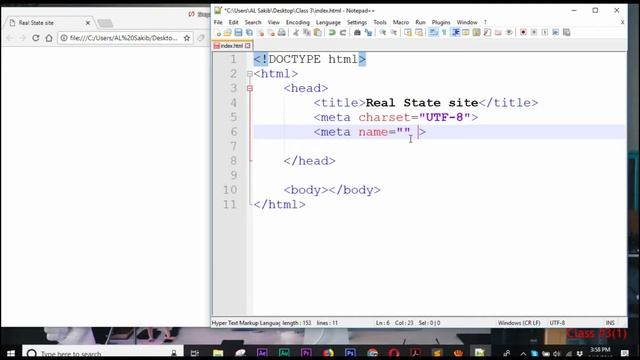Open the Settings menu
640x360 pixels.
pos(357,22)
